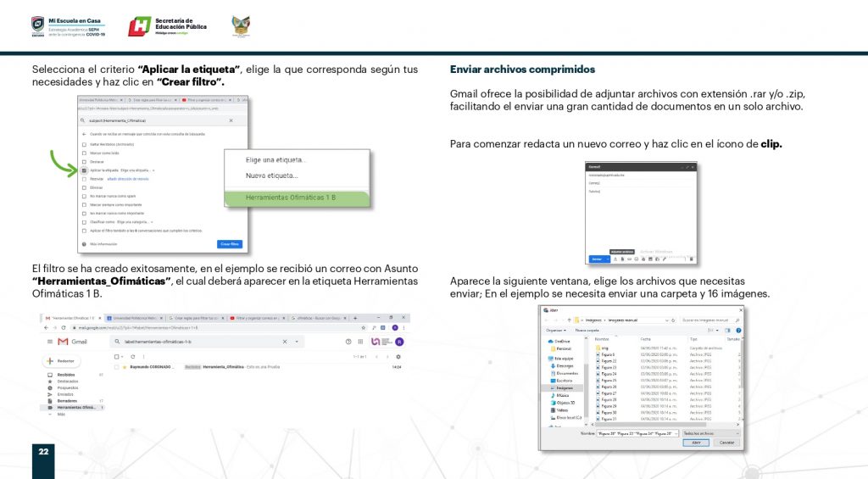Star the Raymundo CORONADO email
Screen dimensions: 868x479
click(125, 367)
